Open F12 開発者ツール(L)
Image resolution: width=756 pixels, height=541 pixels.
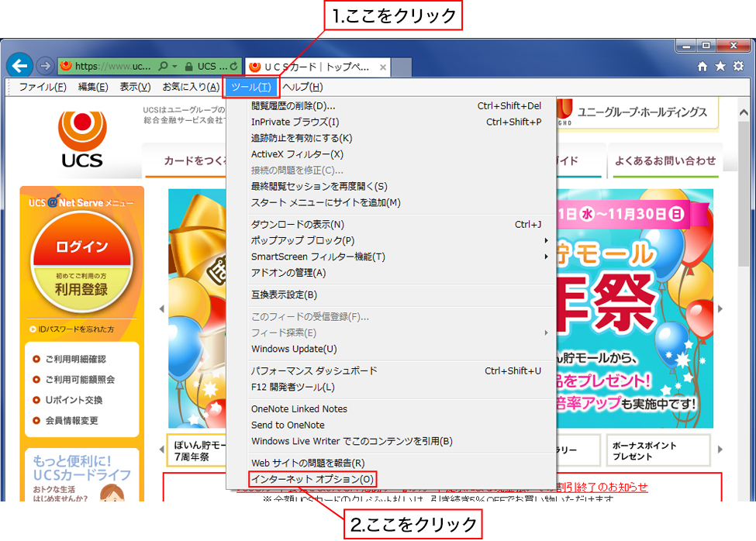392,387
